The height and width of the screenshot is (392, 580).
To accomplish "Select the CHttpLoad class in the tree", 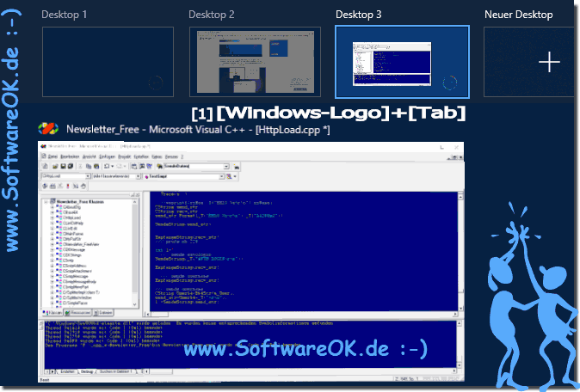I will click(71, 218).
